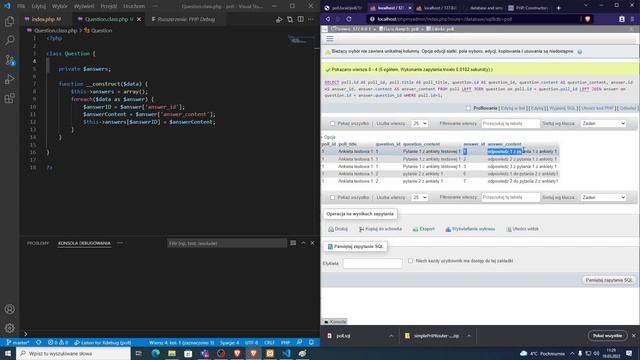Open the Windows Start menu

point(8,353)
